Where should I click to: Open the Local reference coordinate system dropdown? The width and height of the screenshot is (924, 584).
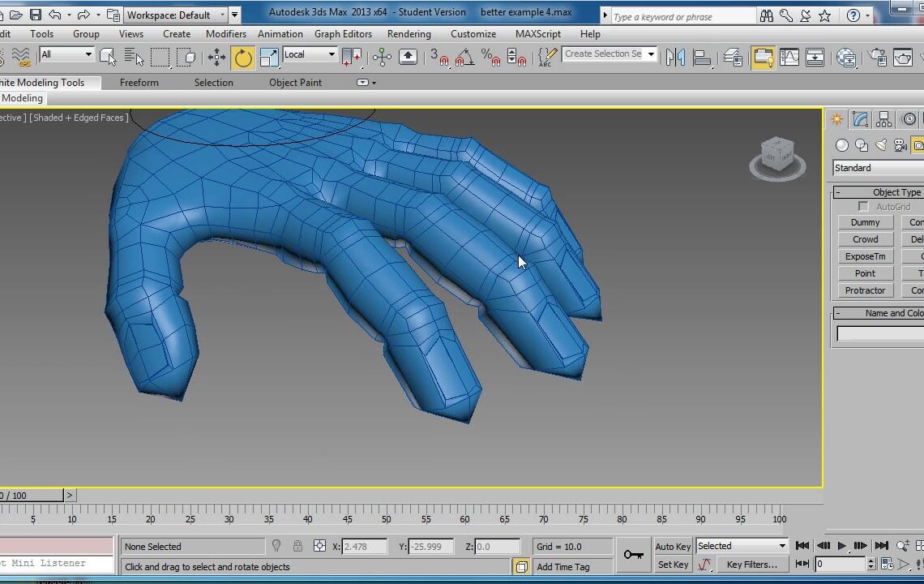click(308, 55)
